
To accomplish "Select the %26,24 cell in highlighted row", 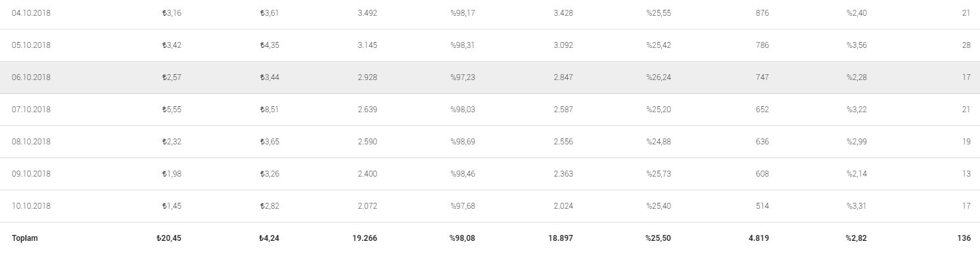I will [659, 77].
